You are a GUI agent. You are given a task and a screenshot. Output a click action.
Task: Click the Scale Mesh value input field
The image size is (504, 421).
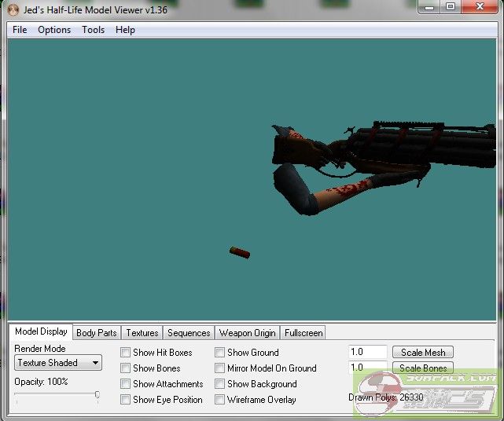[x=367, y=353]
